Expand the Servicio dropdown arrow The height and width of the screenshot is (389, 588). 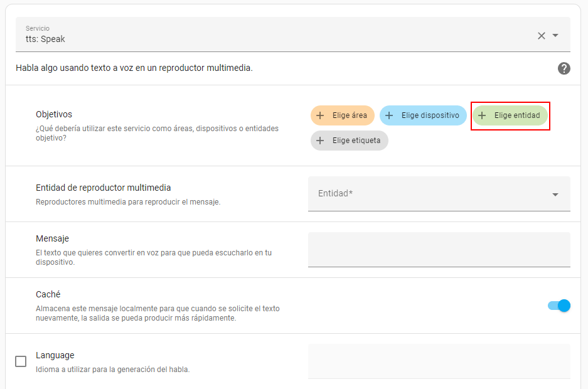555,36
